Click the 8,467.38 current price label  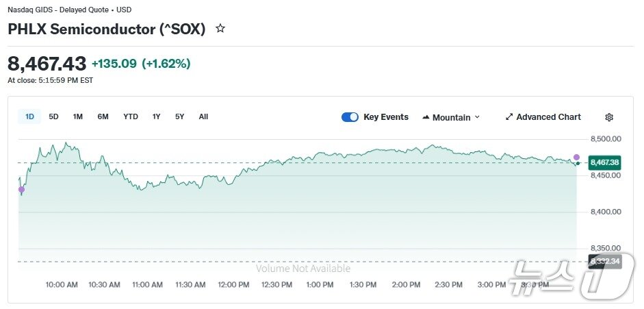604,162
